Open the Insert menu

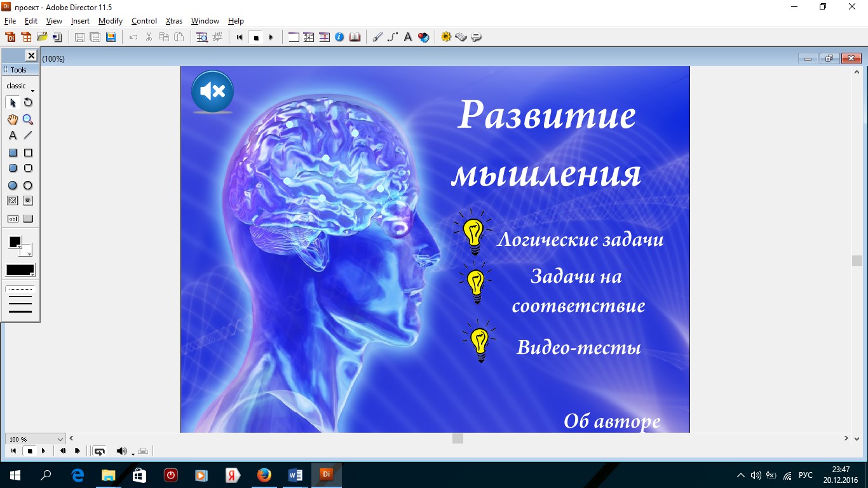point(80,21)
